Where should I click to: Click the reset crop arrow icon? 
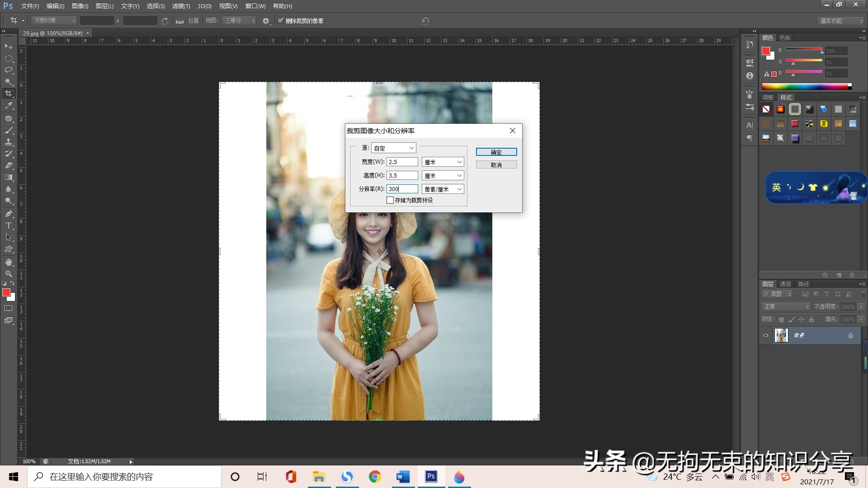point(425,21)
